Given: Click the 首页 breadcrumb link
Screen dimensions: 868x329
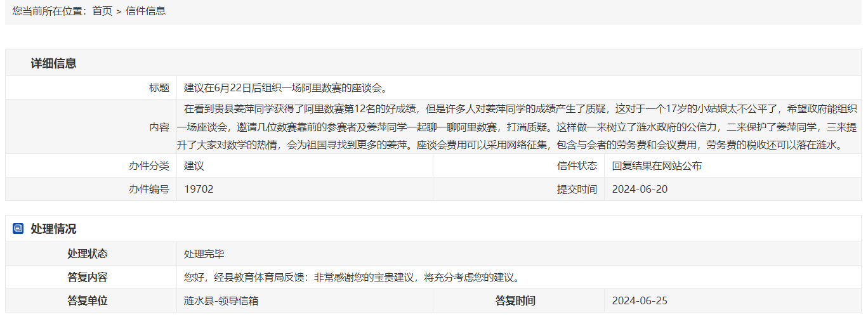Looking at the screenshot, I should coord(102,11).
